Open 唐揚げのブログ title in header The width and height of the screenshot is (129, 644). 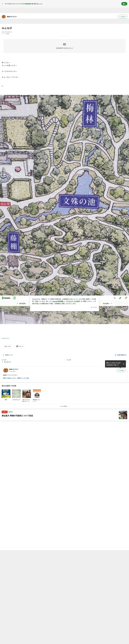pyautogui.click(x=12, y=17)
